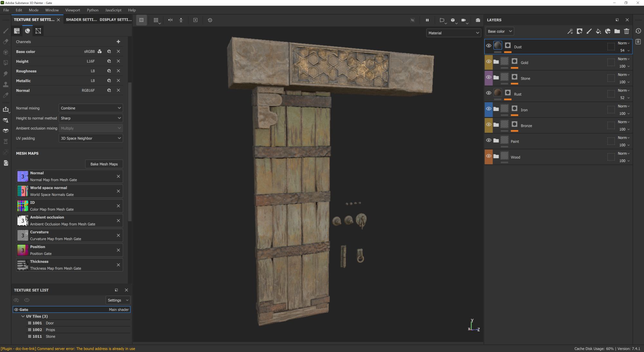Image resolution: width=644 pixels, height=352 pixels.
Task: Switch to the Shader Settings tab
Action: tap(81, 20)
